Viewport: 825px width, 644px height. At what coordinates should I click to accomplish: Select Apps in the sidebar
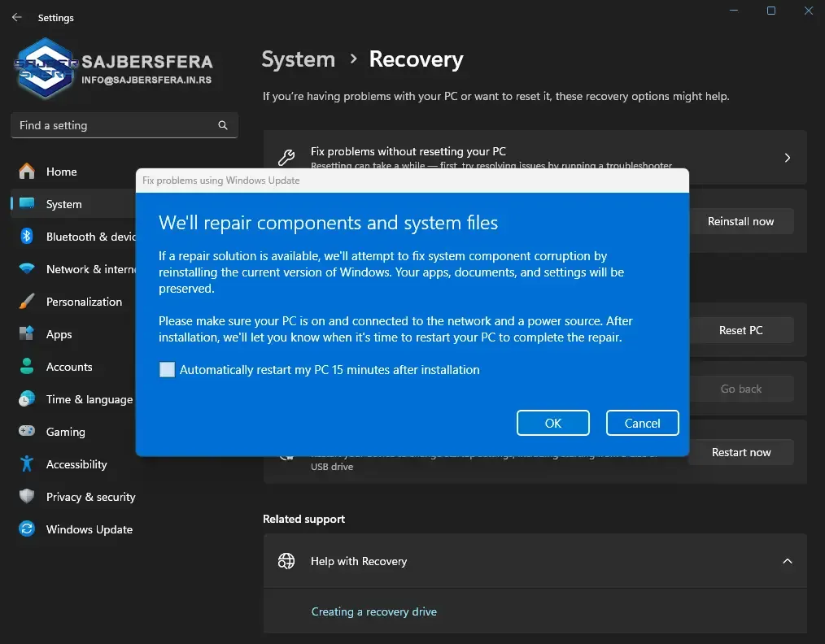(59, 334)
